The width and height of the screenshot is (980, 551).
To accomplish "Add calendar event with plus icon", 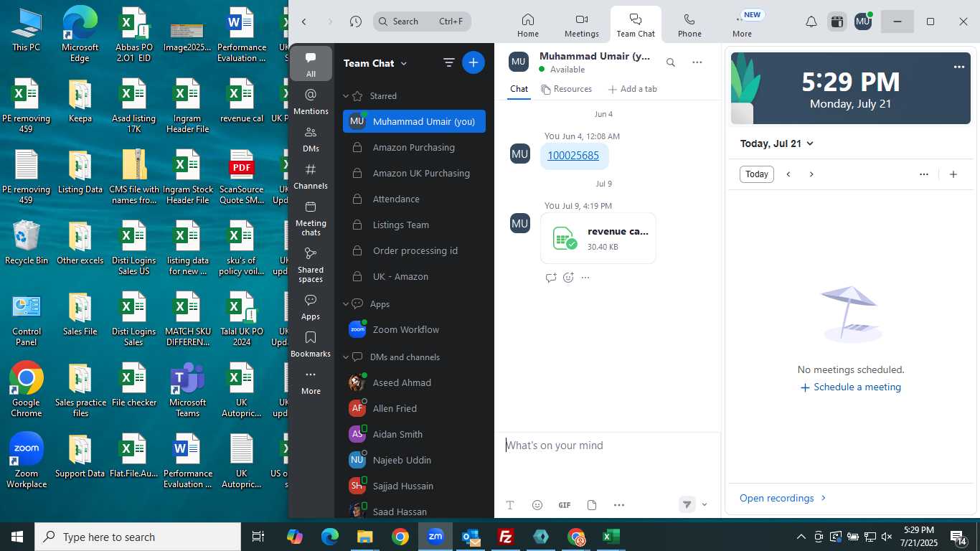I will tap(953, 174).
